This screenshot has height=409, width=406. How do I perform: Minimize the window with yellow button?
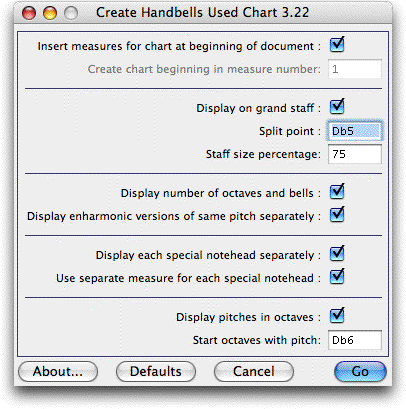[x=50, y=13]
